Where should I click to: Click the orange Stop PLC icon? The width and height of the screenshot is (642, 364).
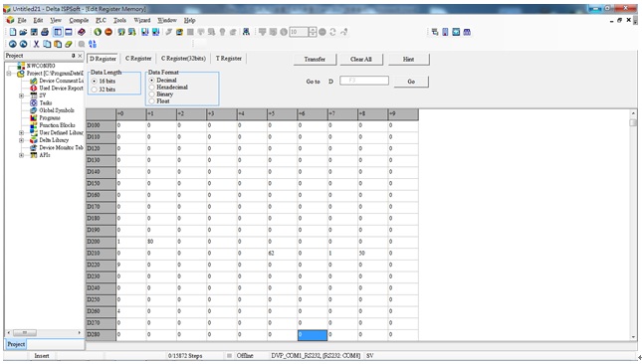108,32
